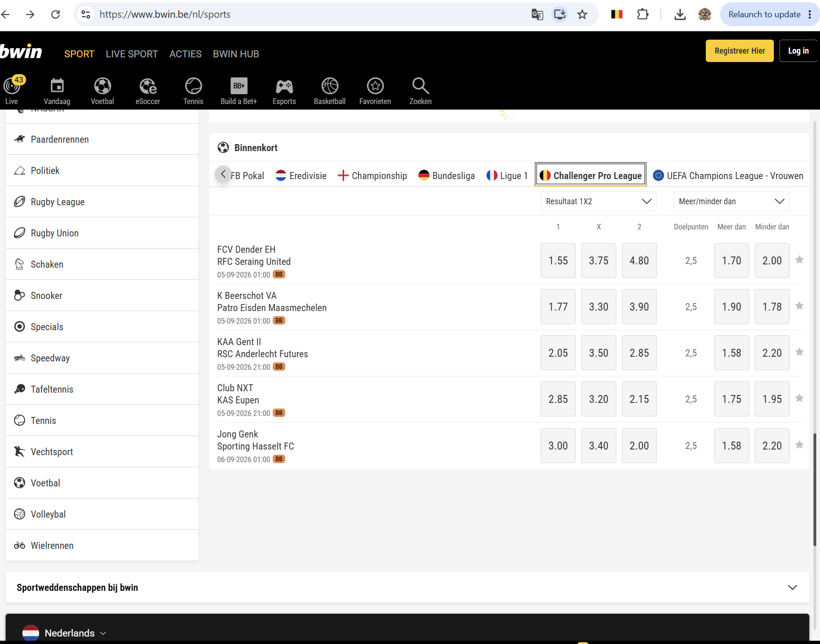Click the Registreer Hier button
The width and height of the screenshot is (820, 644).
click(x=739, y=51)
